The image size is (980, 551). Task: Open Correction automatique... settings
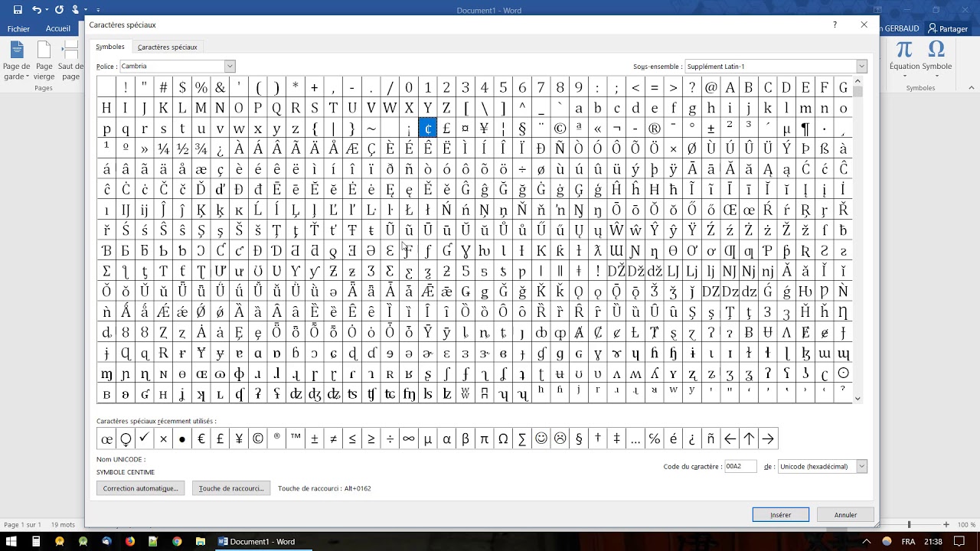pyautogui.click(x=140, y=488)
